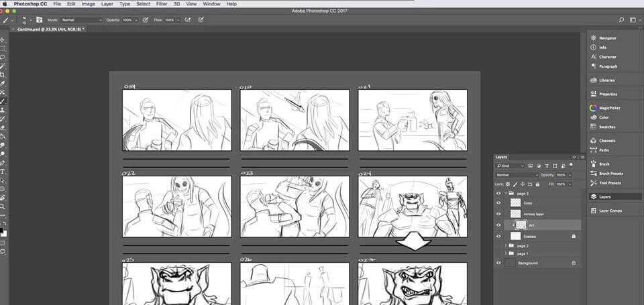Select the Lasso tool

3,56
